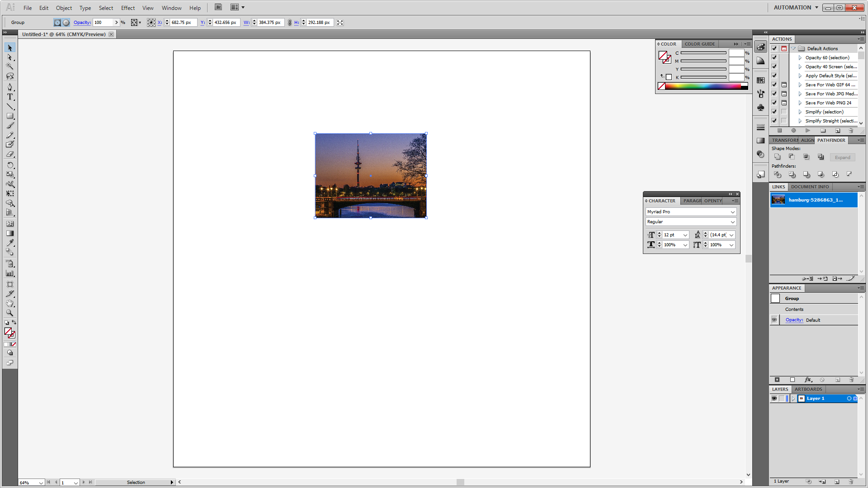Click the Fill/Stroke swatch in the Color panel
The height and width of the screenshot is (488, 868).
click(664, 57)
